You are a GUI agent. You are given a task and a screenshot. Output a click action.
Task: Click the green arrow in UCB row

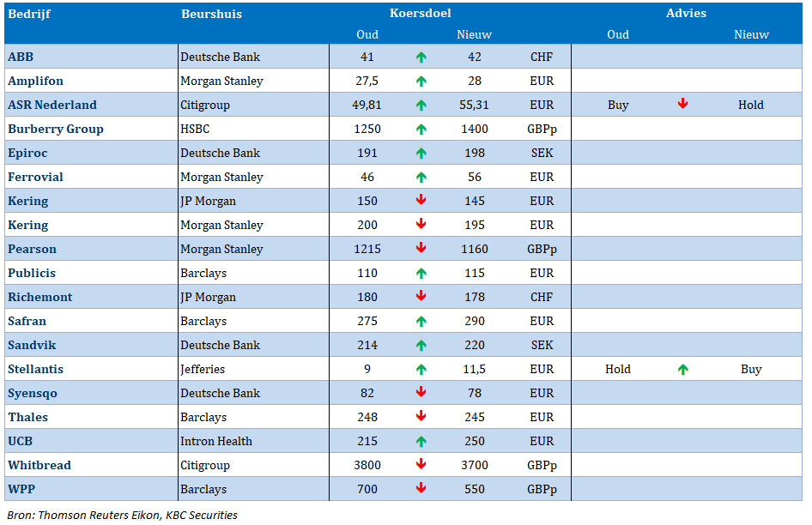point(421,442)
